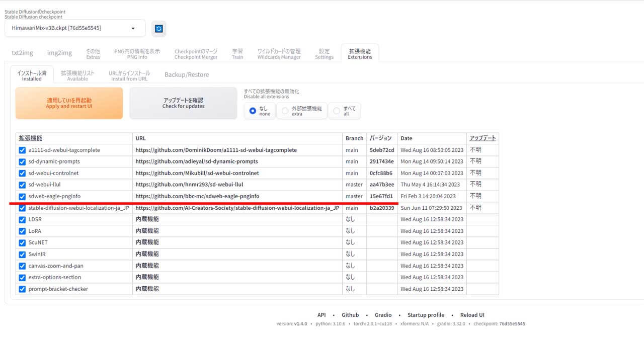Click the Apply and restart UI button

point(69,103)
